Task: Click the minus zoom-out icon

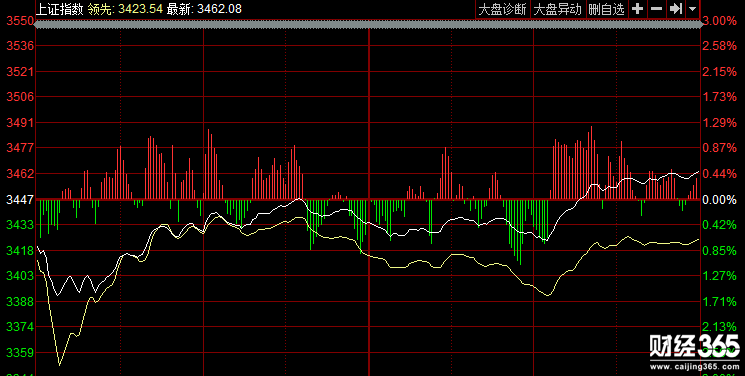Action: point(656,9)
